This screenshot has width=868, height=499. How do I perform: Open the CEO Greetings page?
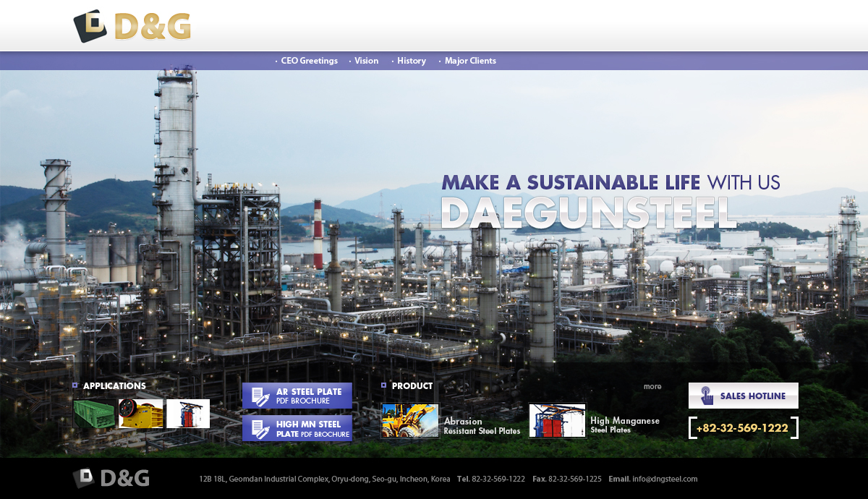[x=309, y=61]
